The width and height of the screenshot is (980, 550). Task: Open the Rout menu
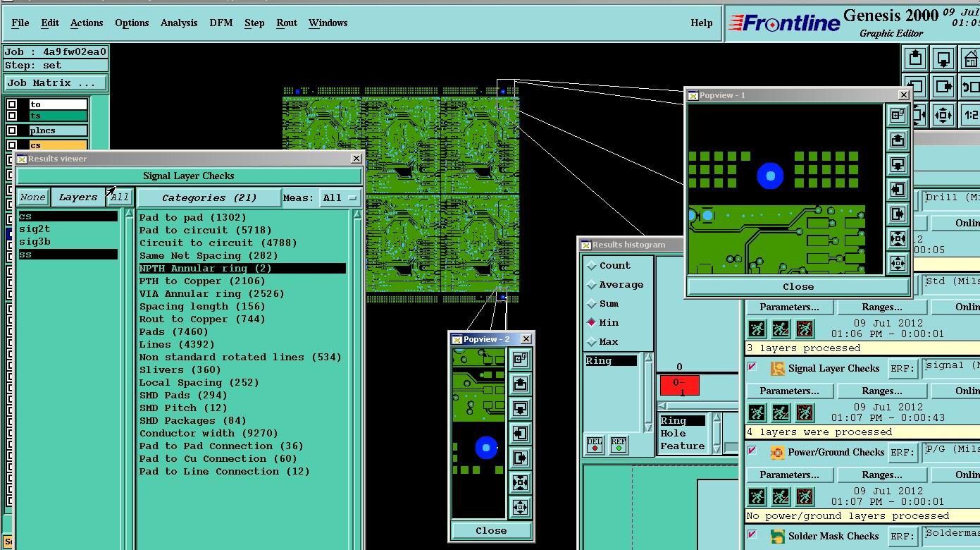(287, 23)
